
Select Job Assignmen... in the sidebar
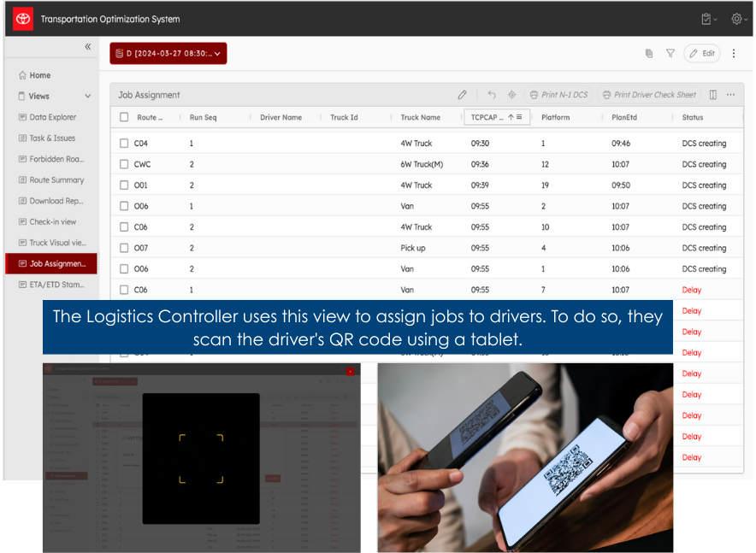coord(51,263)
